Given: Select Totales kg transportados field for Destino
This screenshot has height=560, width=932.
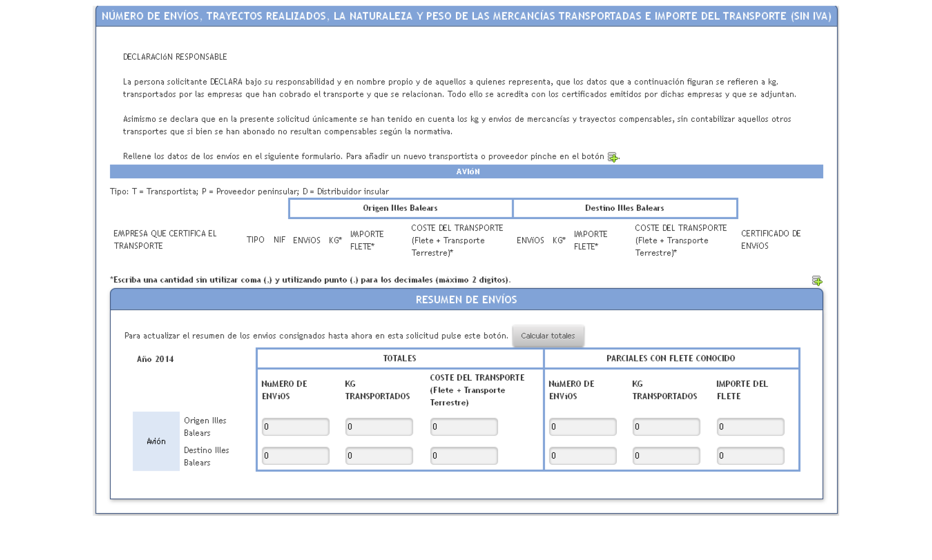Looking at the screenshot, I should tap(379, 456).
